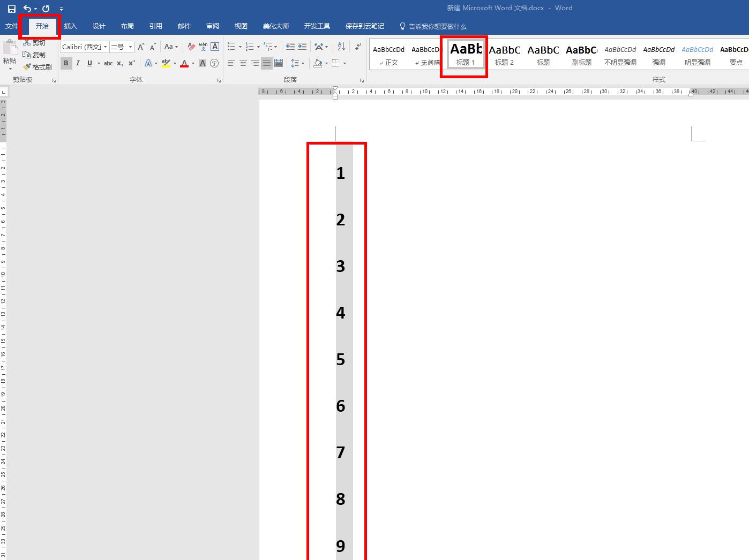Viewport: 749px width, 560px height.
Task: Click the 复制 (Copy) button
Action: point(34,55)
